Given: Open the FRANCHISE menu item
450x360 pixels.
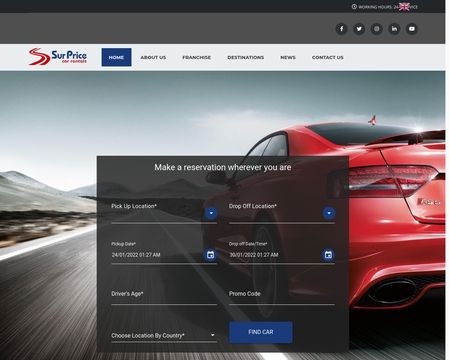Looking at the screenshot, I should click(x=197, y=57).
